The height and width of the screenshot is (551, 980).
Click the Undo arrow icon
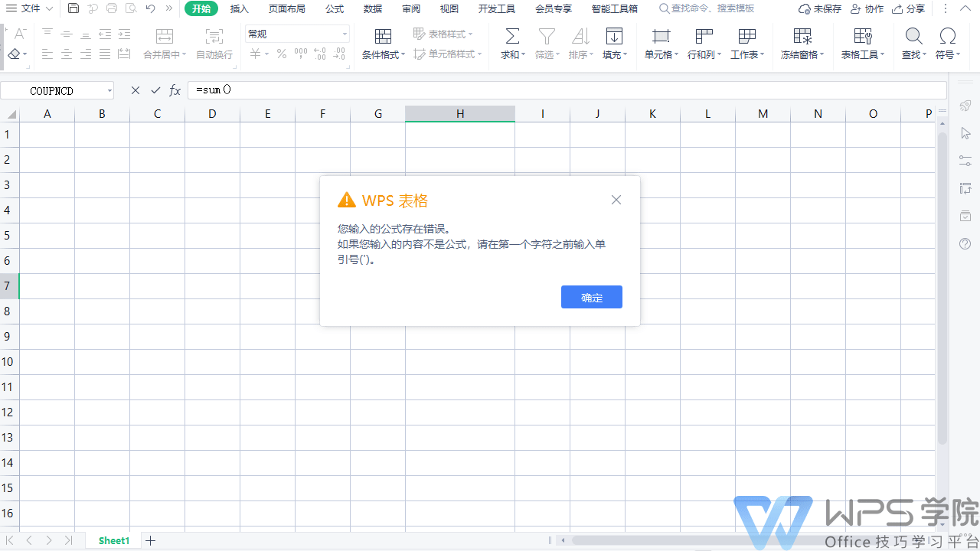point(150,8)
